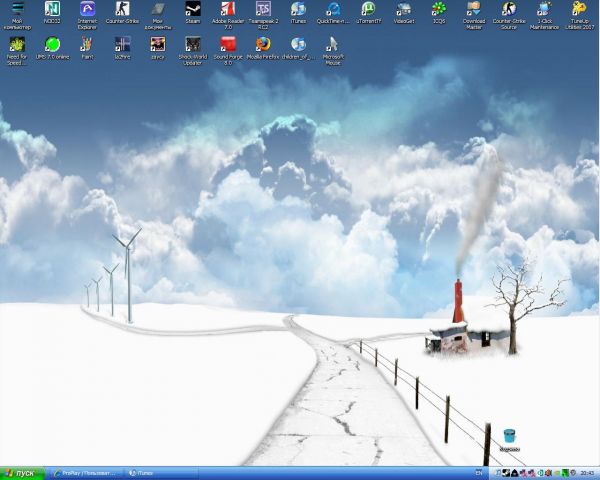Image resolution: width=600 pixels, height=480 pixels.
Task: Click the Sound Forge 8.0 icon
Action: tap(228, 45)
